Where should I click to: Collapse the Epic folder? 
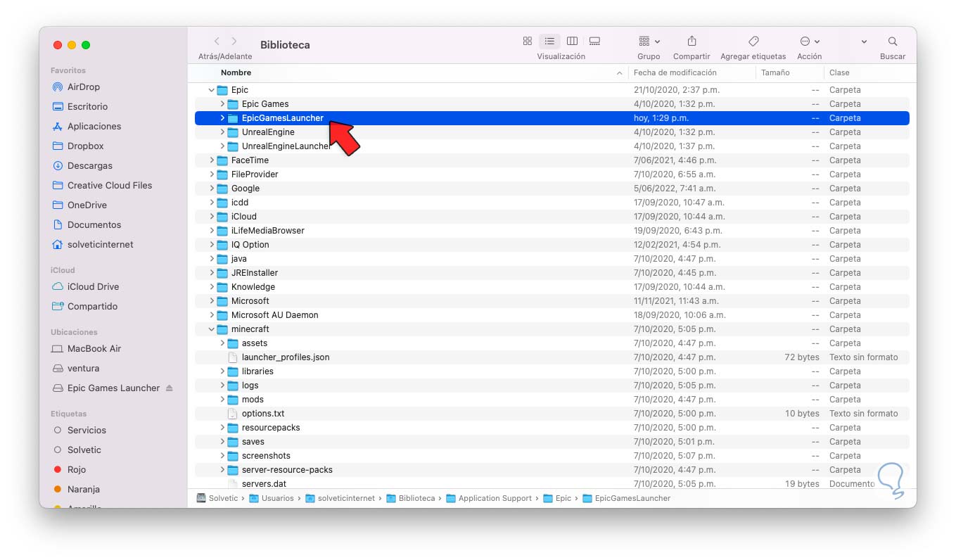212,90
